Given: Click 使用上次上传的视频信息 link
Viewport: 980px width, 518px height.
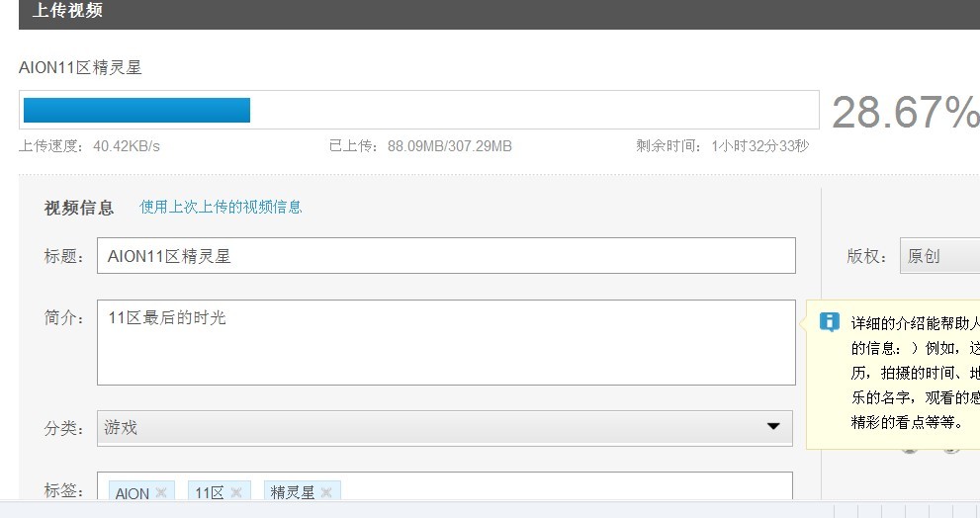Looking at the screenshot, I should pyautogui.click(x=221, y=207).
